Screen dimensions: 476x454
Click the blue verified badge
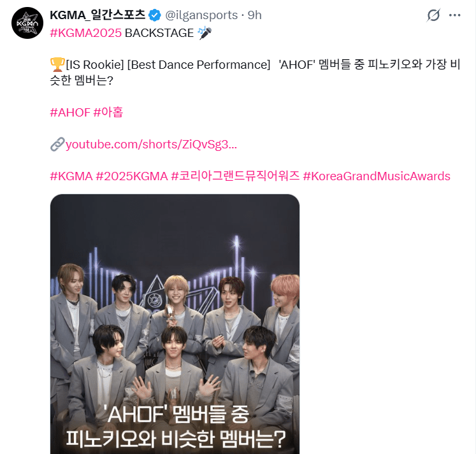tap(155, 15)
